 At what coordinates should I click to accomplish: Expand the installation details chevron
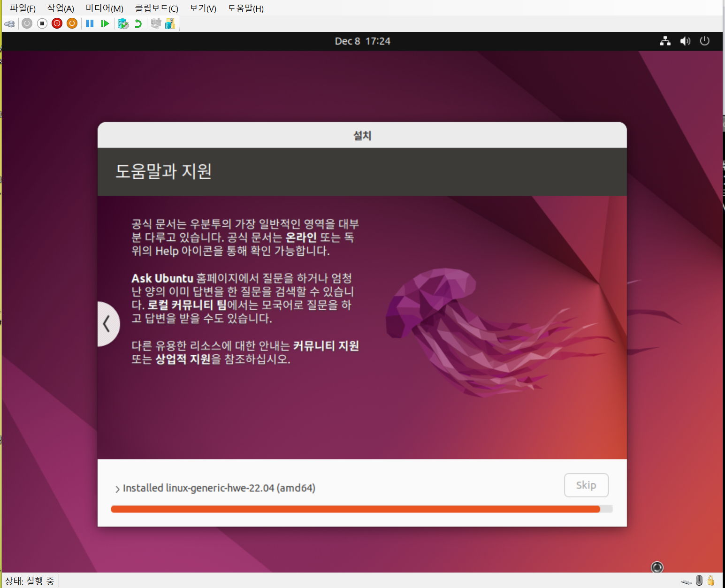point(117,489)
